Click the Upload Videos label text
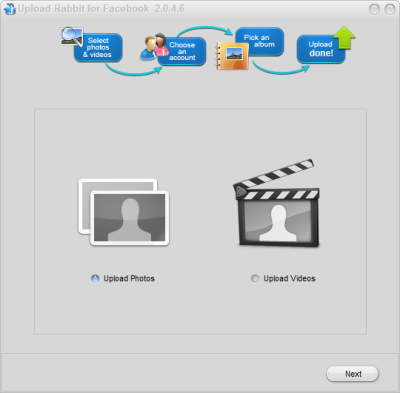 point(289,278)
